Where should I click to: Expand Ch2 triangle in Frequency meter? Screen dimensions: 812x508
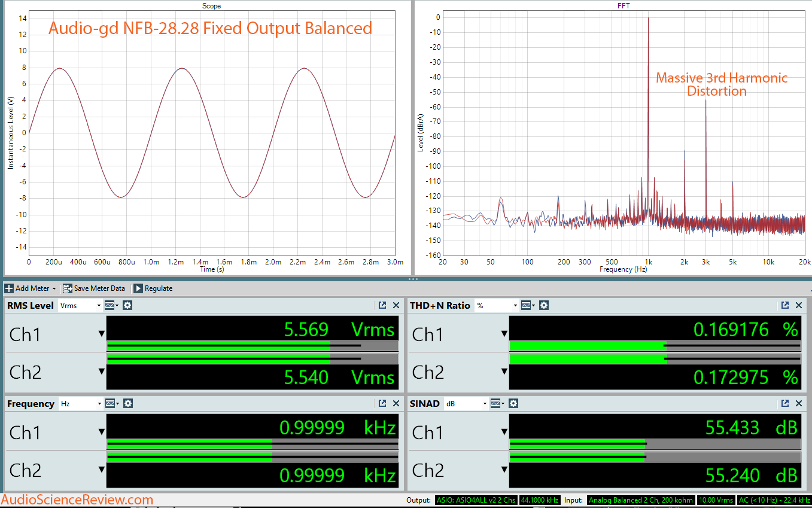[x=102, y=470]
